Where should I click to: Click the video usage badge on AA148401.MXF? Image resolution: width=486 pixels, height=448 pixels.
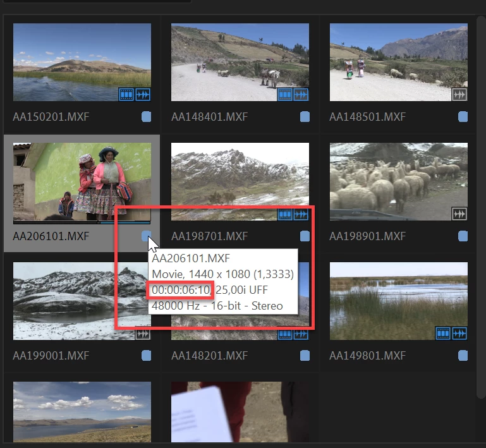point(285,95)
